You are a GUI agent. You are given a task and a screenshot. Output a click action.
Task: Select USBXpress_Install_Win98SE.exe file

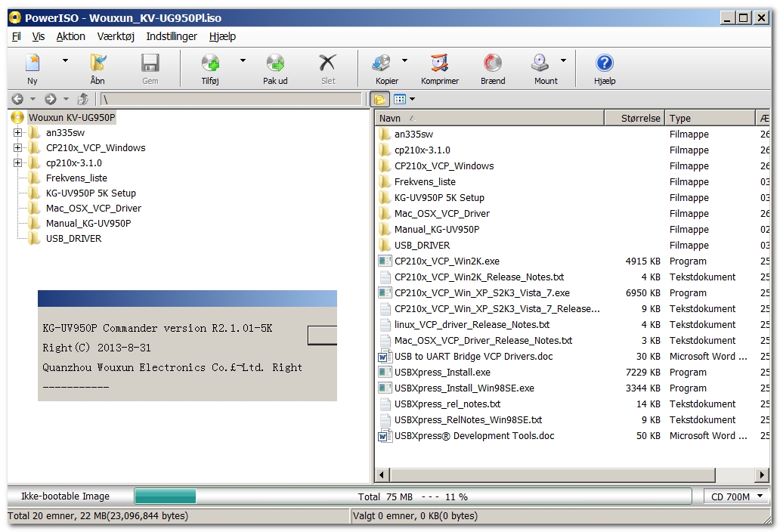pos(464,388)
